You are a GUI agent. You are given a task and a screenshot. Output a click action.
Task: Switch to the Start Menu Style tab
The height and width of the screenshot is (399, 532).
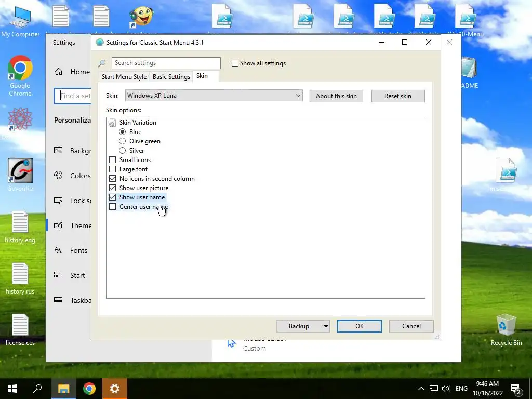pyautogui.click(x=124, y=77)
